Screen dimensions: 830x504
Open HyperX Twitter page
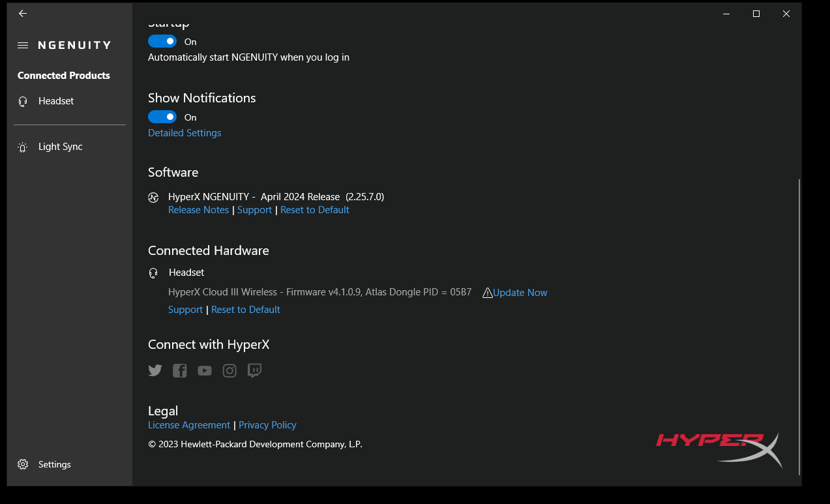tap(155, 370)
